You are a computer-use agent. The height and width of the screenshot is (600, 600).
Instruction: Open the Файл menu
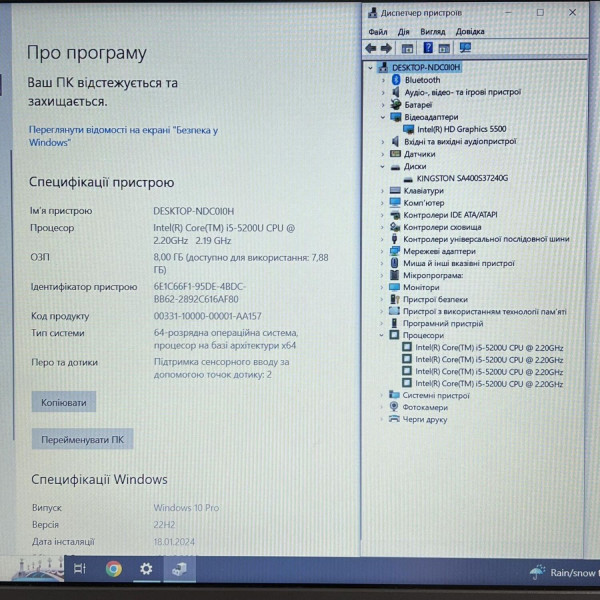pos(378,32)
